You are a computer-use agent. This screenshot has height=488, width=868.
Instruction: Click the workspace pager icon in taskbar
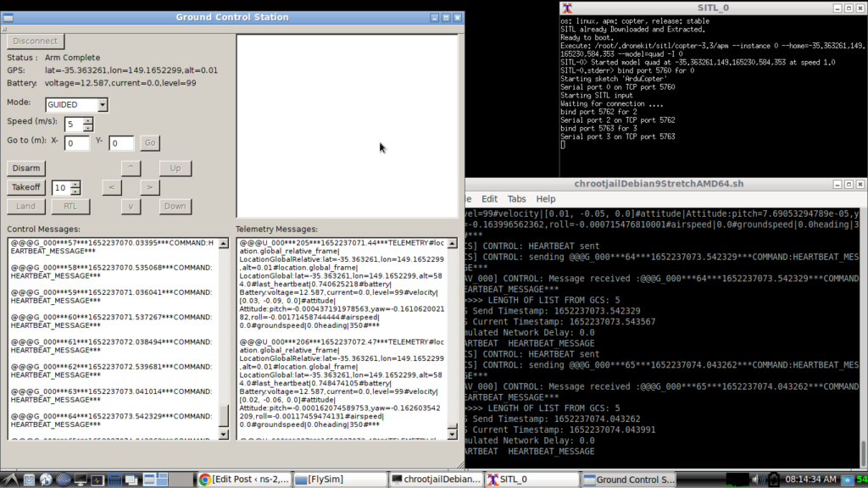pyautogui.click(x=155, y=479)
